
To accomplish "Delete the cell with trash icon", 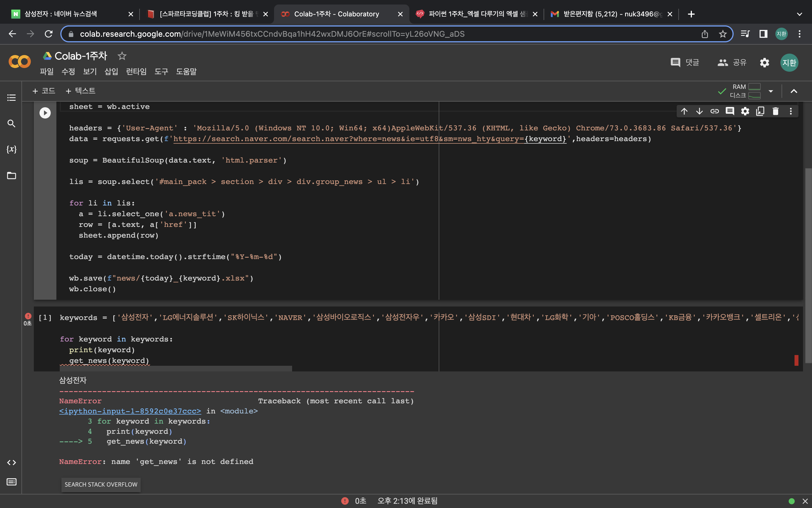I will 775,111.
